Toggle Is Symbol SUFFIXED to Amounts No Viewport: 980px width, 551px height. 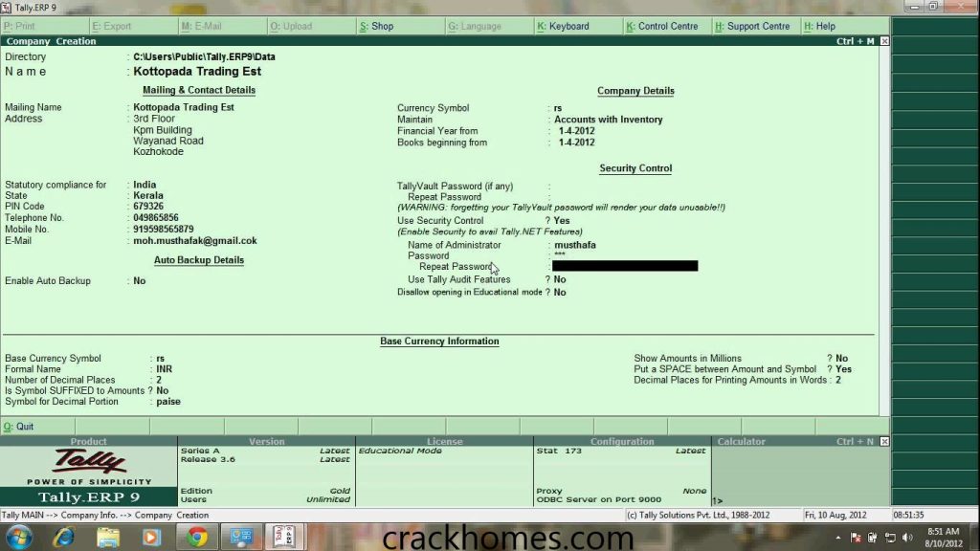pos(163,391)
